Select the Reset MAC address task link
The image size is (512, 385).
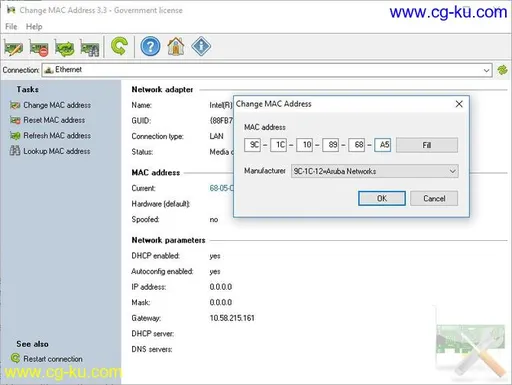click(54, 120)
